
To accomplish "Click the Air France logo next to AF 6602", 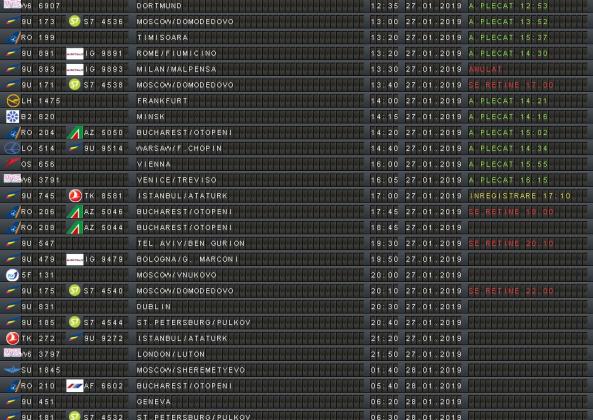I will click(75, 386).
